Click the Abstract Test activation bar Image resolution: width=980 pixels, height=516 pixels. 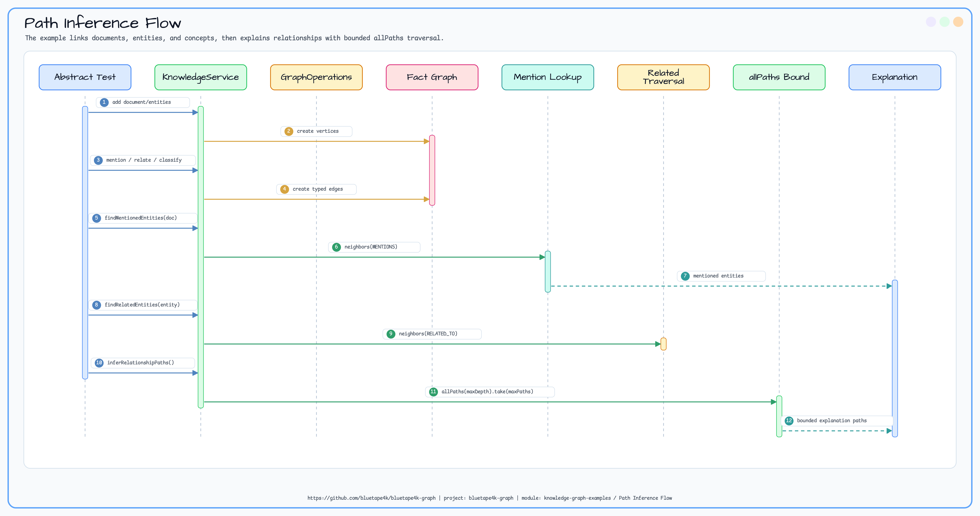click(x=85, y=243)
